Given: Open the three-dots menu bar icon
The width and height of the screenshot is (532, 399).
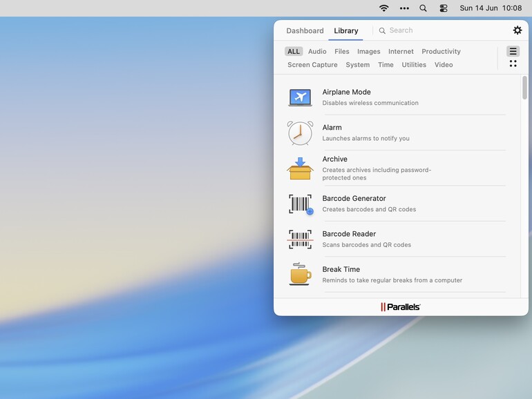Looking at the screenshot, I should pos(404,8).
